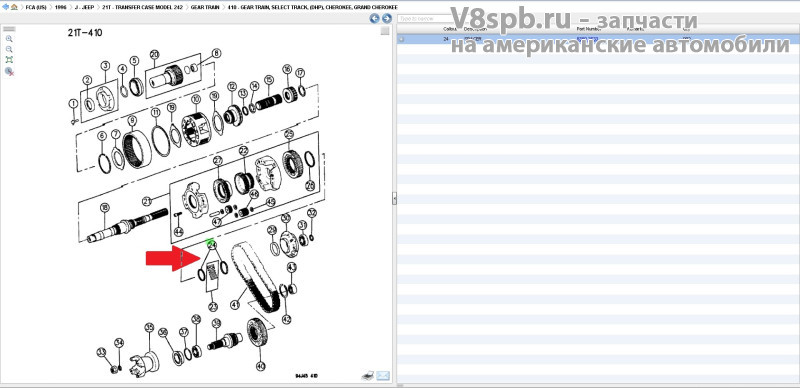The image size is (800, 388).
Task: Sort by Part Number column header
Action: click(x=588, y=30)
